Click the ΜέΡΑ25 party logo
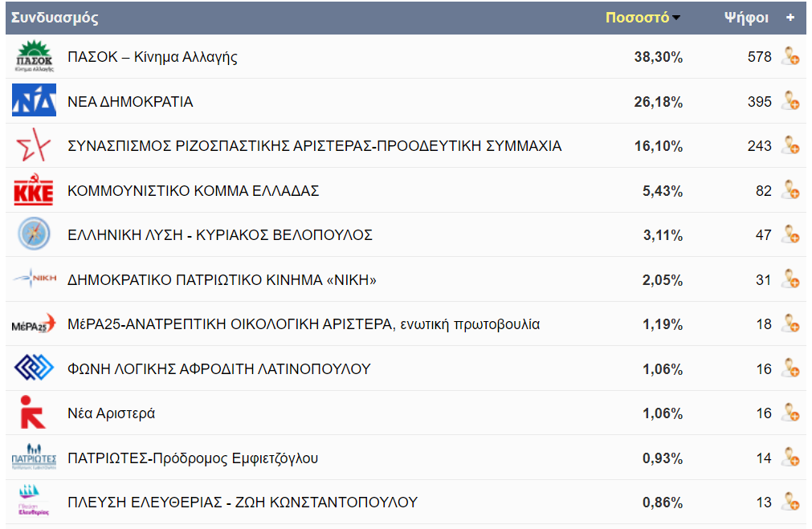Viewport: 812px width, 529px height. tap(33, 323)
